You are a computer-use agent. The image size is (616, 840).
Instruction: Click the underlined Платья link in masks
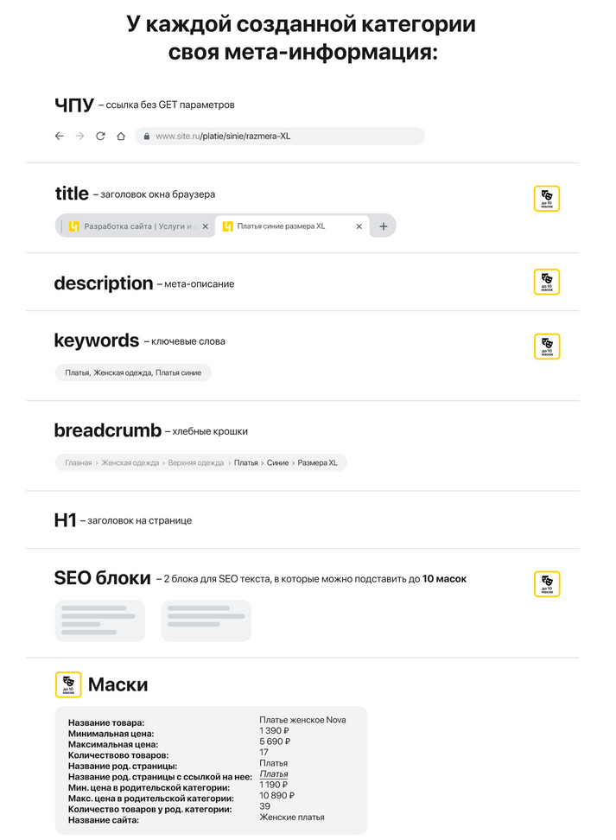tap(274, 773)
